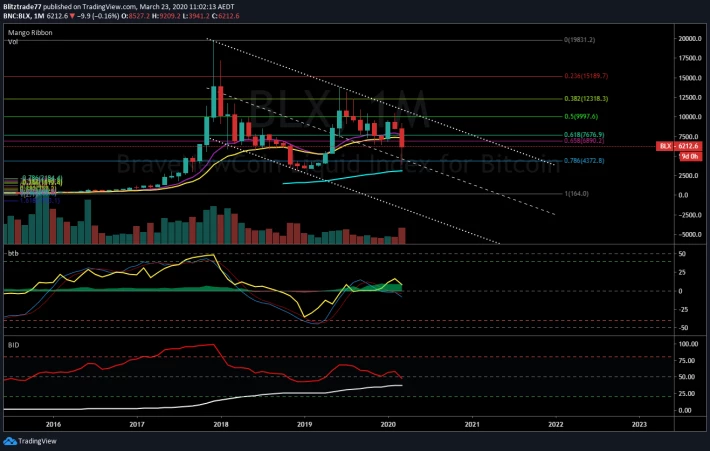This screenshot has width=710, height=451.
Task: Click 15000.0 on the price axis
Action: [690, 78]
